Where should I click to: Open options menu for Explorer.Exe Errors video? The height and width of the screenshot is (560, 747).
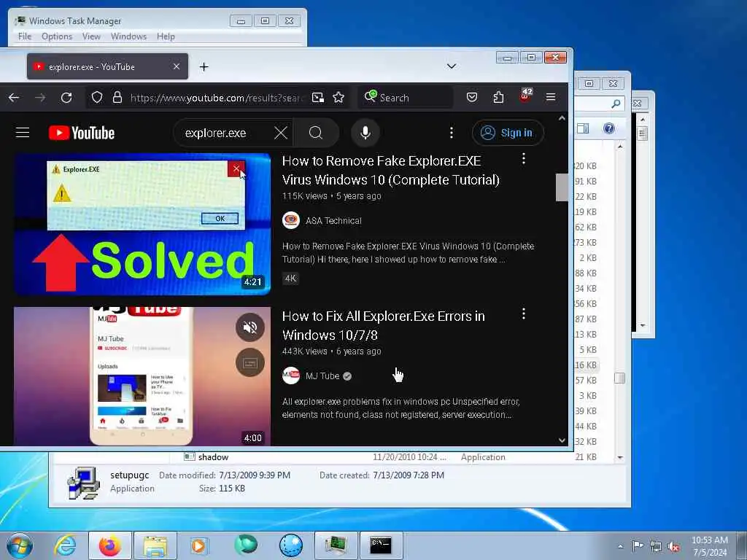(x=524, y=314)
